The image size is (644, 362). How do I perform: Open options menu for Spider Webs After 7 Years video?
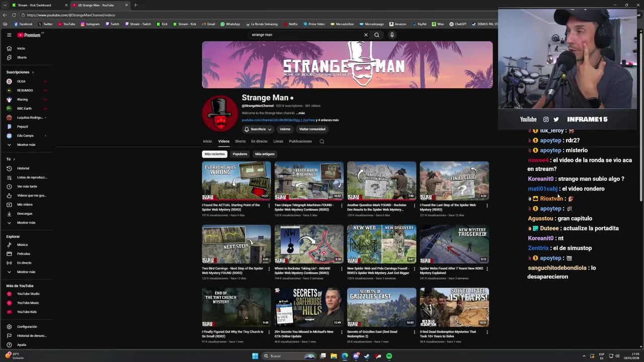(487, 269)
